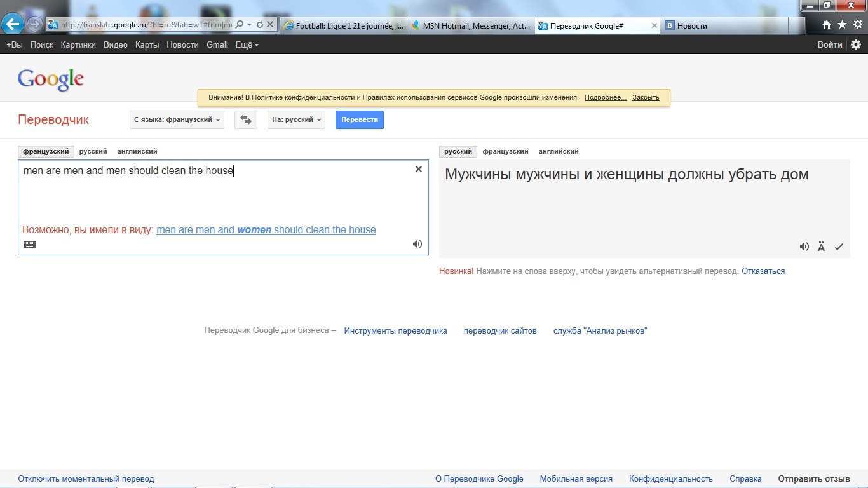Click the magnifier search icon in address bar
The width and height of the screenshot is (868, 488).
[x=240, y=25]
